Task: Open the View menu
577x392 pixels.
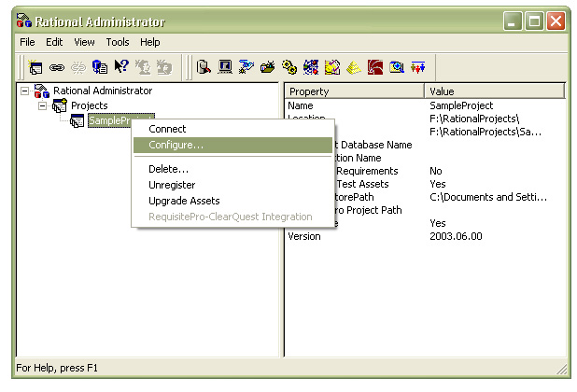Action: (84, 42)
